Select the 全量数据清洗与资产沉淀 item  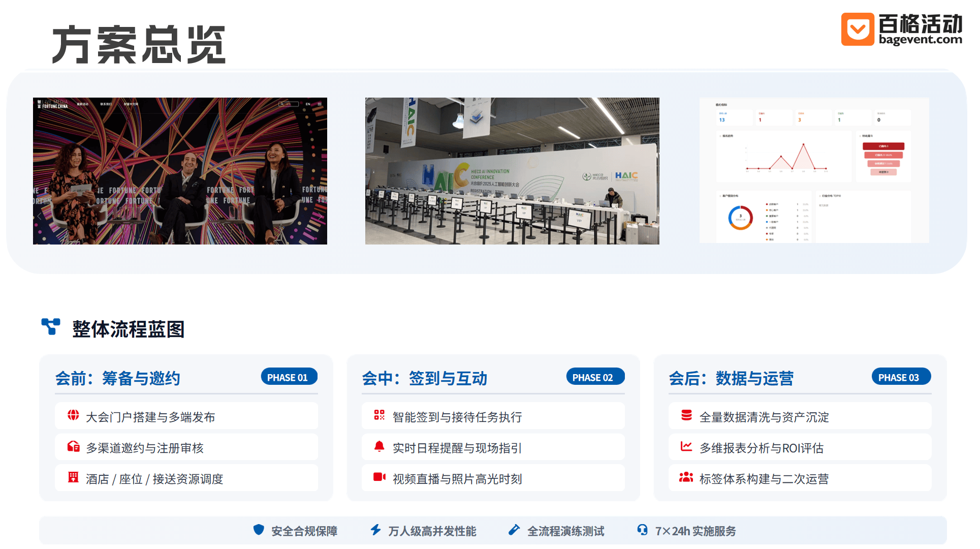pyautogui.click(x=800, y=416)
